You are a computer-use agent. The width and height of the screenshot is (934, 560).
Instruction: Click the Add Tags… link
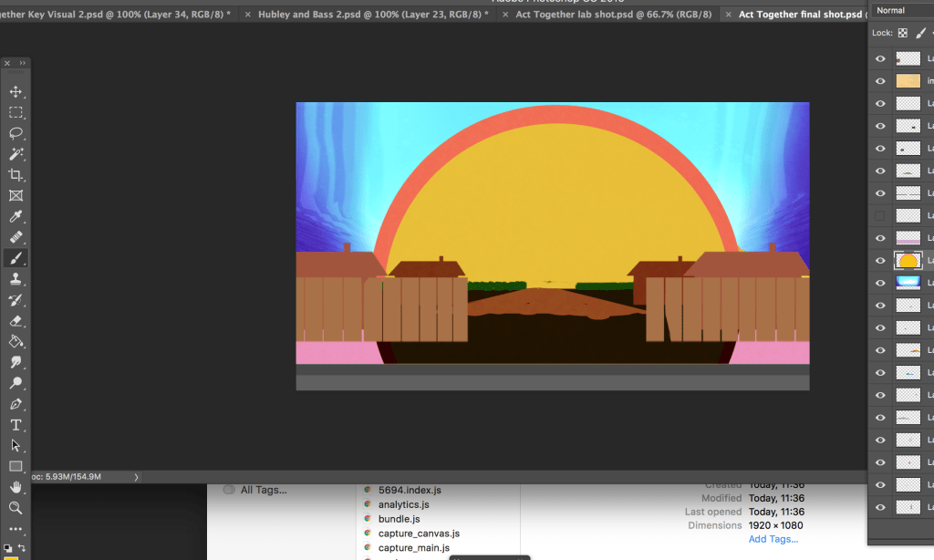point(773,539)
